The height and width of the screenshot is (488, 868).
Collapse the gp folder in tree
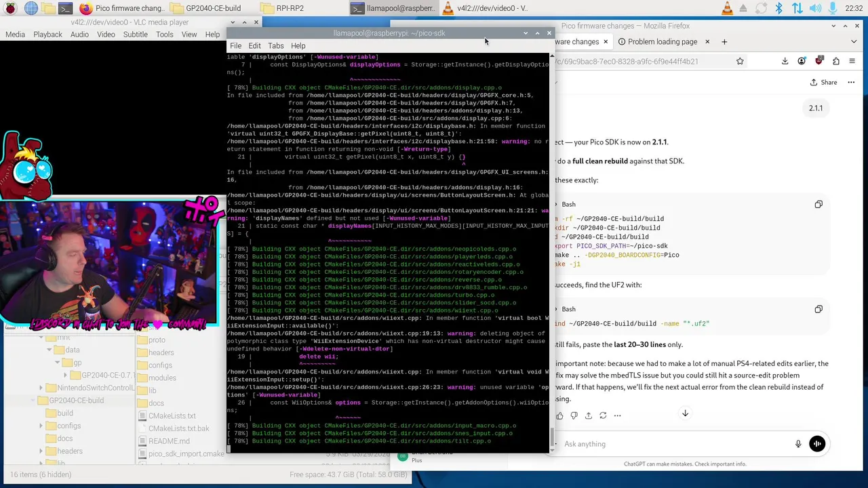58,363
